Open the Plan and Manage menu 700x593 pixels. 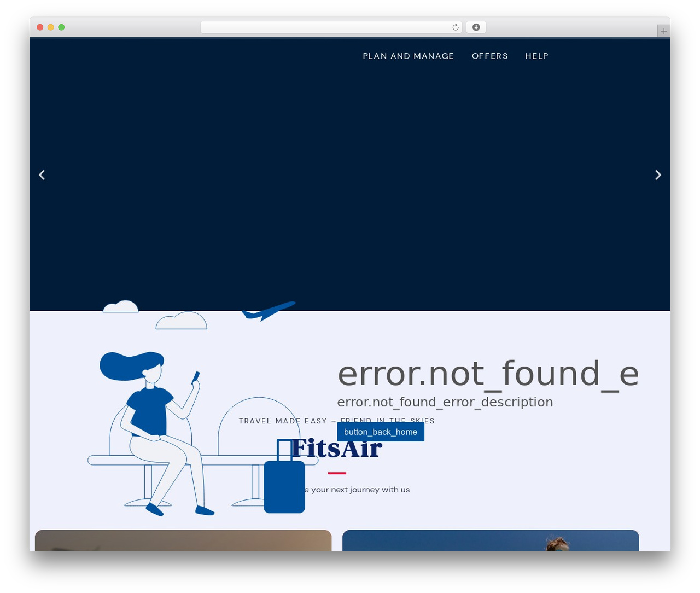coord(408,56)
